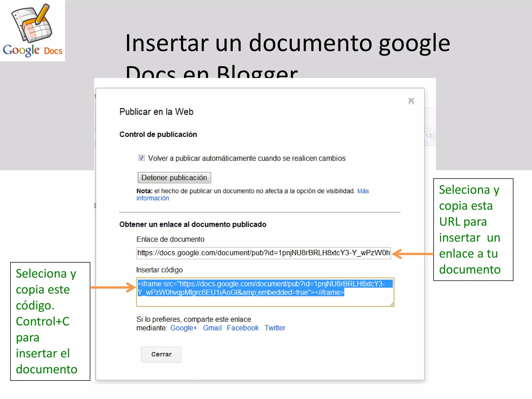
Task: Click the textarea resize handle corner
Action: click(x=391, y=304)
